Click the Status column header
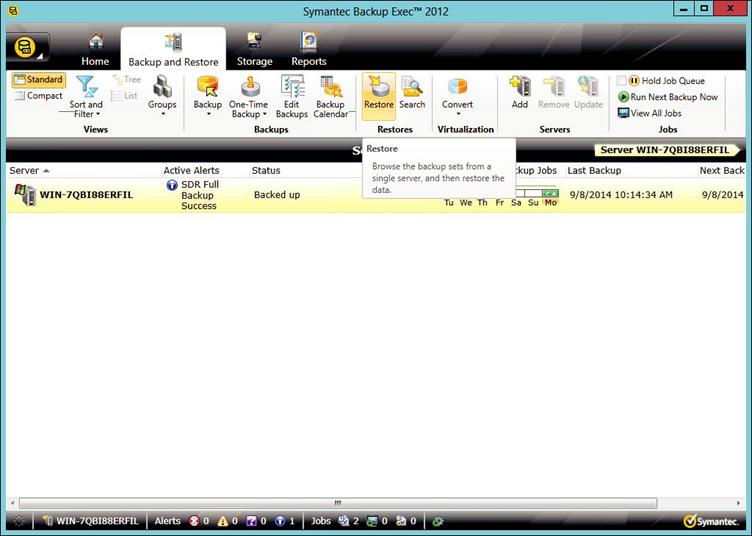 point(266,171)
